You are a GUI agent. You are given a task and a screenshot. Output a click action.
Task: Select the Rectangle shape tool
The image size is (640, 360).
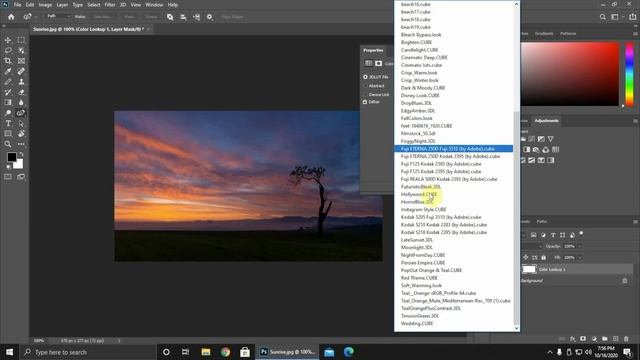click(8, 134)
